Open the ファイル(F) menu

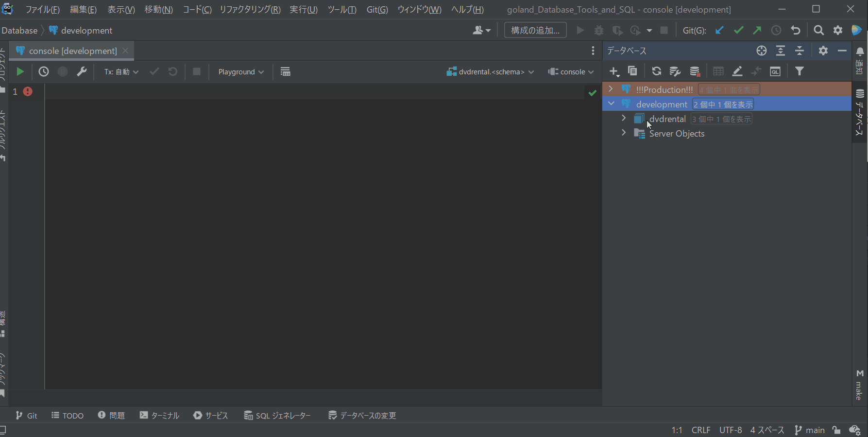pyautogui.click(x=42, y=10)
